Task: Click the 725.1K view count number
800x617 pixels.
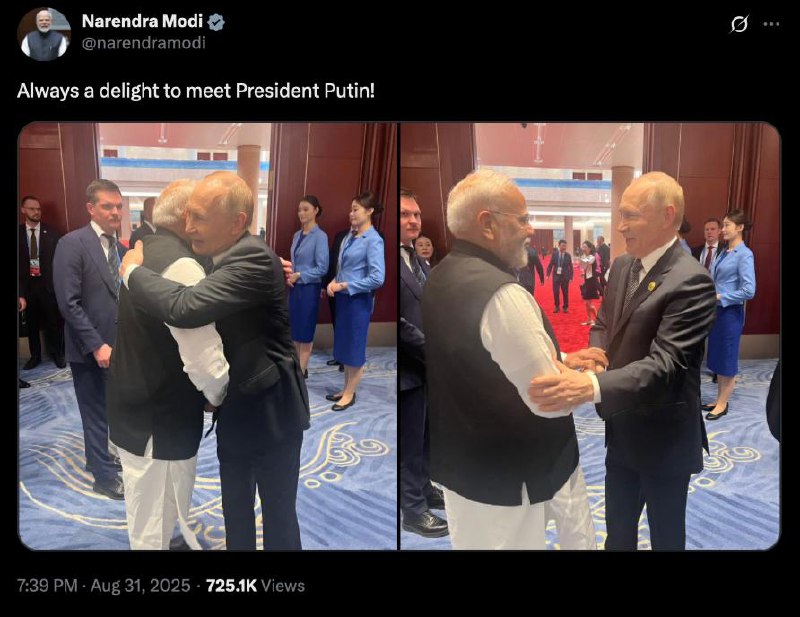Action: (x=232, y=586)
